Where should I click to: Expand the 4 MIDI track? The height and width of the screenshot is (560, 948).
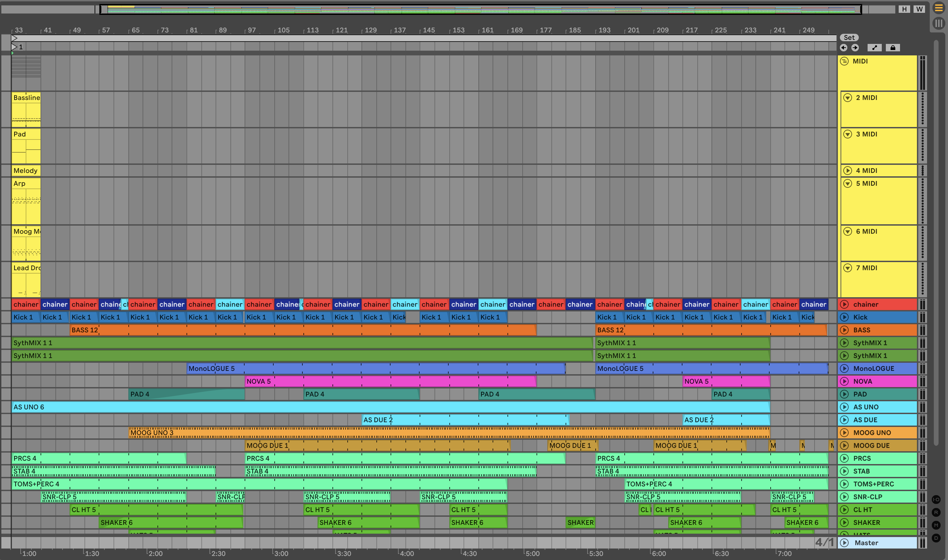point(848,171)
